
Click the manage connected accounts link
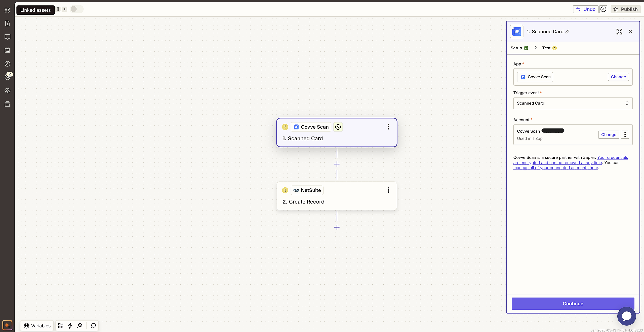pos(555,168)
